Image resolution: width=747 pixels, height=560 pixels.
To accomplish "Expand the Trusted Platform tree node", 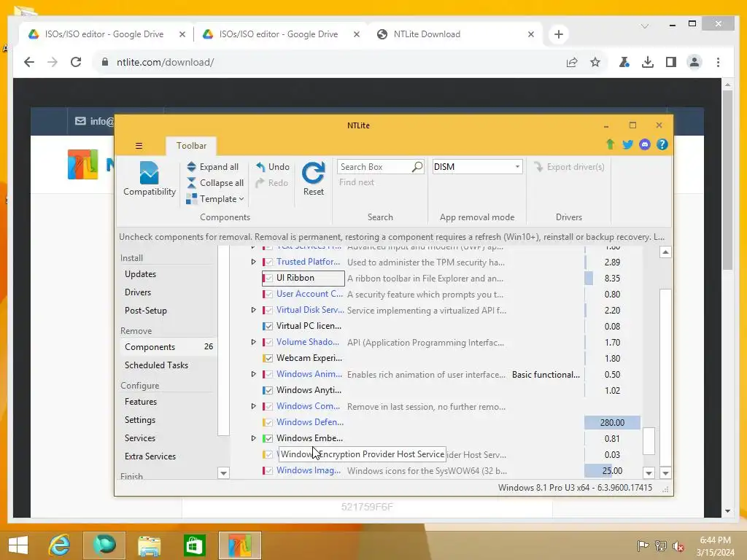I will (253, 262).
